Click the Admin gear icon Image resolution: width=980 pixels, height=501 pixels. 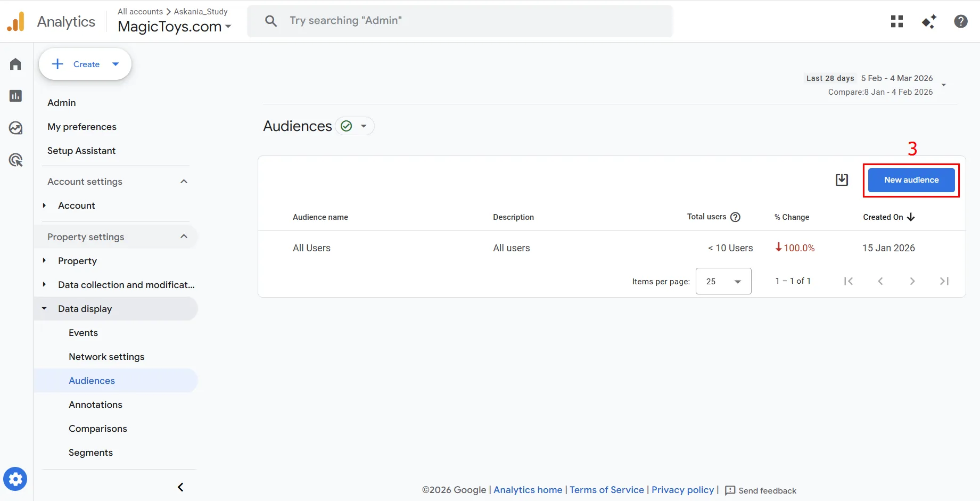click(15, 479)
